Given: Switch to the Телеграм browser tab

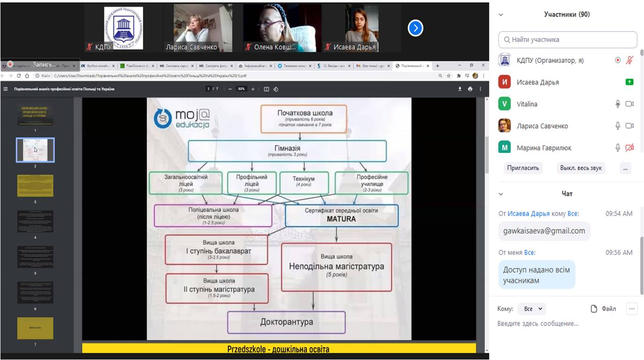Looking at the screenshot, I should 294,66.
